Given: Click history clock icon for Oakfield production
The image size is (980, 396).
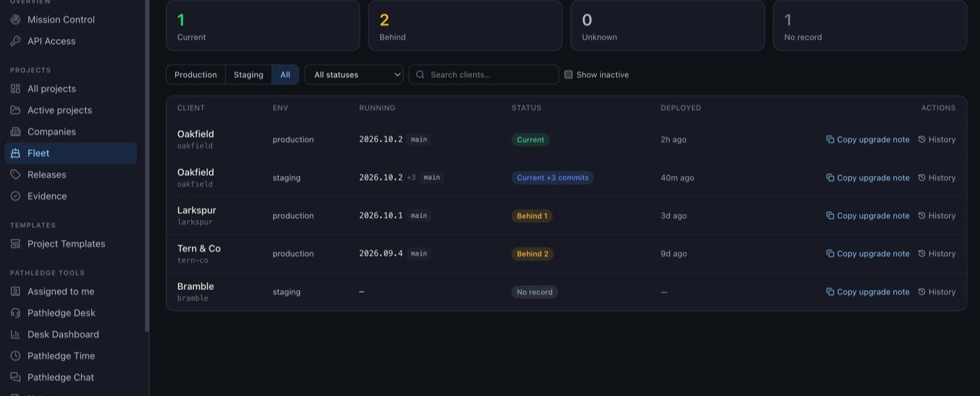Looking at the screenshot, I should click(922, 140).
